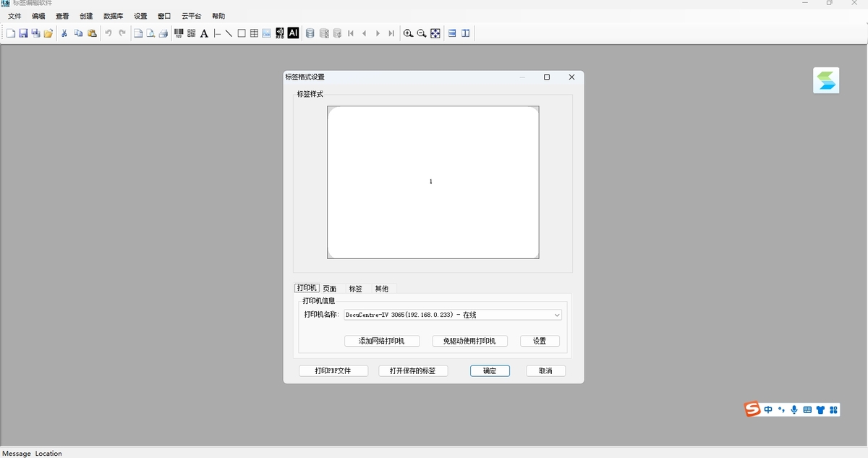Open the 云平台 menu
The width and height of the screenshot is (868, 458).
[190, 15]
